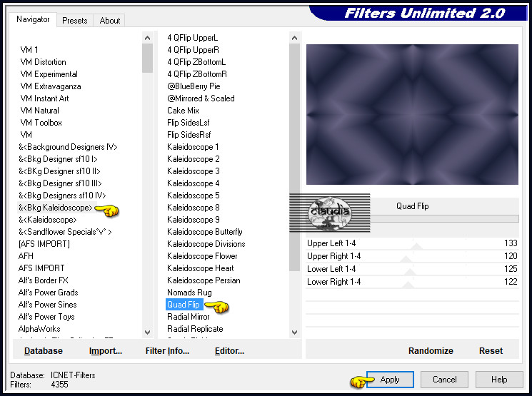Choose the Kaleidoscope 1 filter
Screen dimensions: 532x396
click(193, 147)
